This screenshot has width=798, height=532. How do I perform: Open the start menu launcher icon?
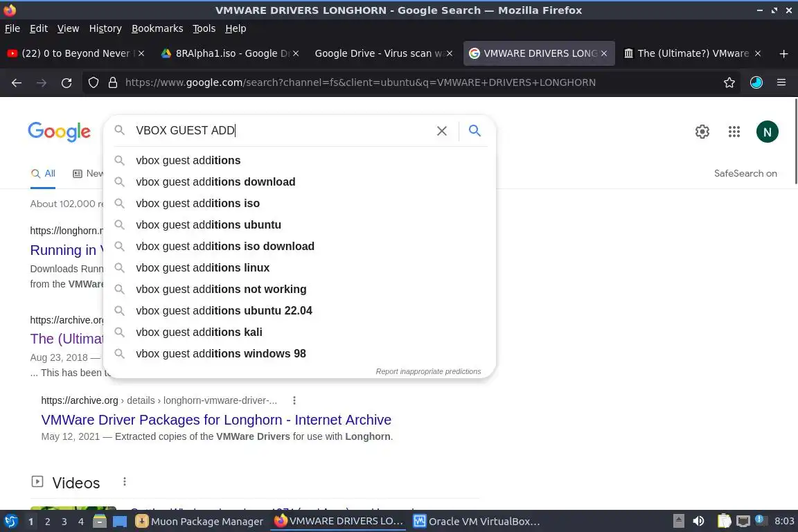click(x=10, y=522)
